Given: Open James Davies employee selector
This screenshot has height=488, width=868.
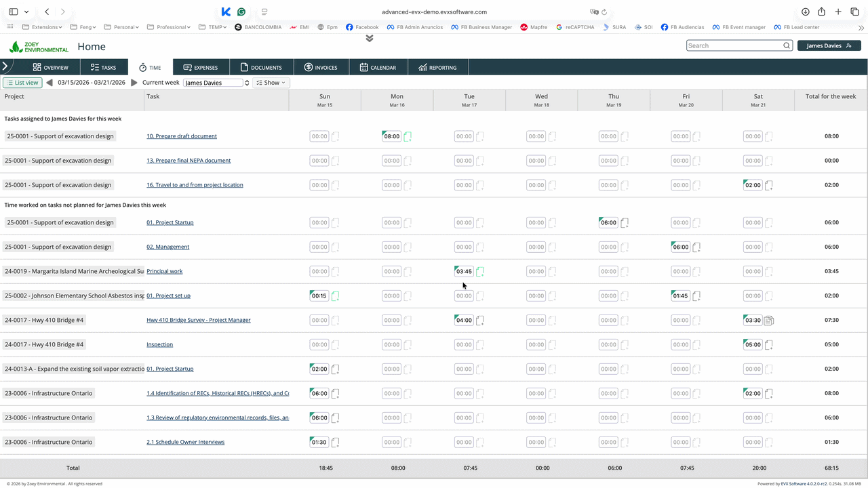Looking at the screenshot, I should [216, 83].
